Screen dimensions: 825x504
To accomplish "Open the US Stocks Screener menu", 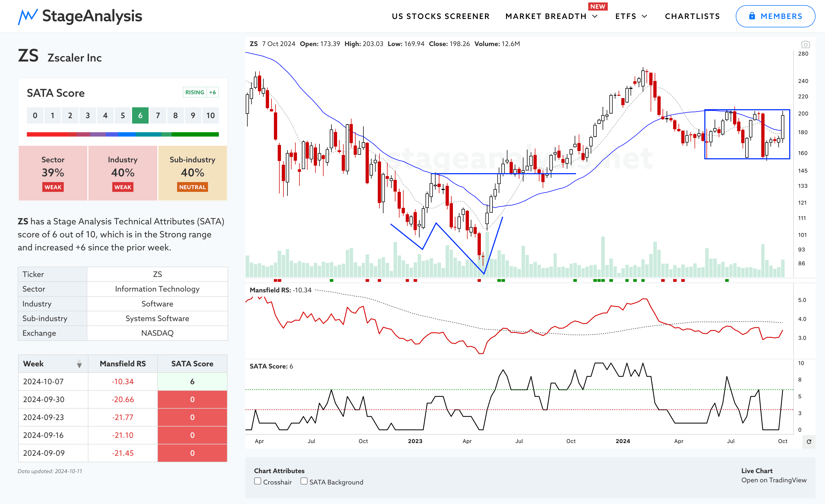I will [x=441, y=16].
